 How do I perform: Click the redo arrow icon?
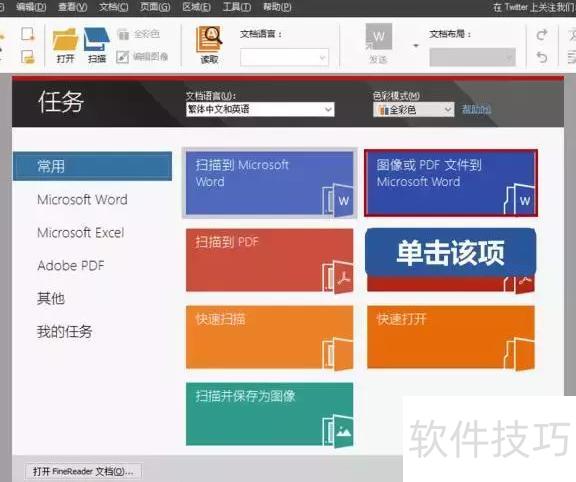[x=542, y=35]
